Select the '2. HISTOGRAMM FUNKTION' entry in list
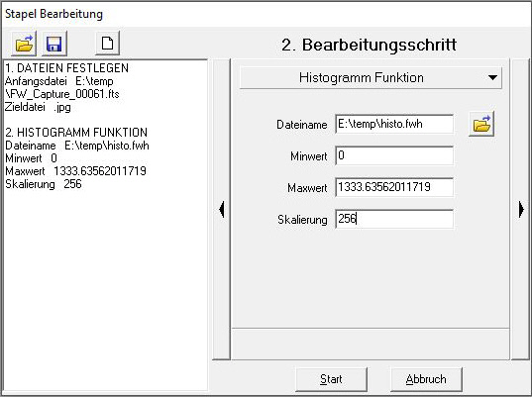 click(76, 133)
